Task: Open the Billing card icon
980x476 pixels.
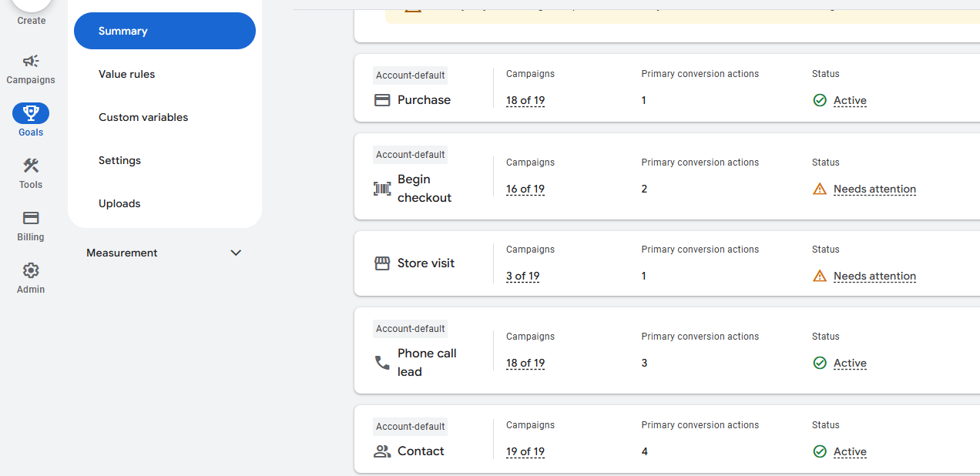Action: (x=31, y=218)
